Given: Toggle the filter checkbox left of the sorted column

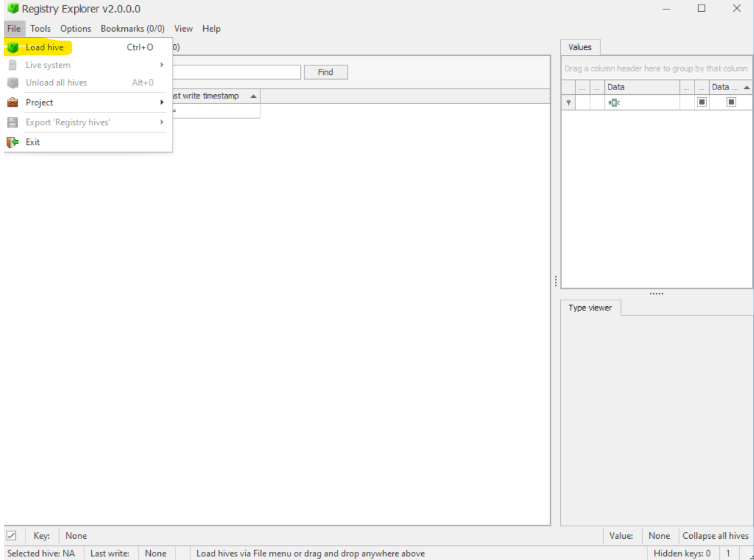Looking at the screenshot, I should pyautogui.click(x=702, y=102).
